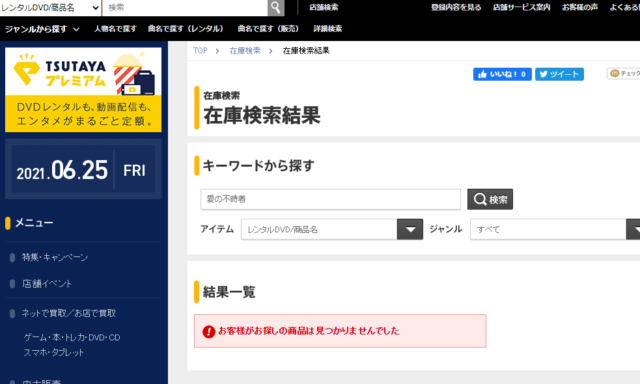
Task: Click the red warning icon in the results message
Action: tap(209, 331)
